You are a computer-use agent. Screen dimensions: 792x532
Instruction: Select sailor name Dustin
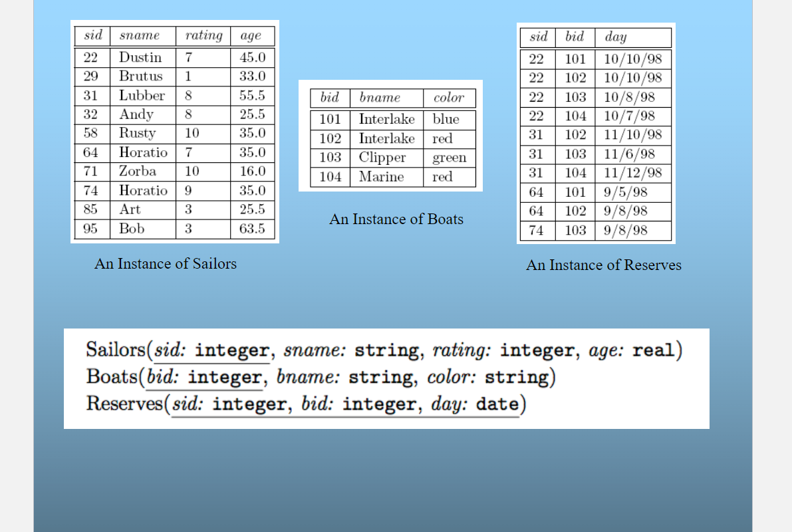click(x=140, y=57)
